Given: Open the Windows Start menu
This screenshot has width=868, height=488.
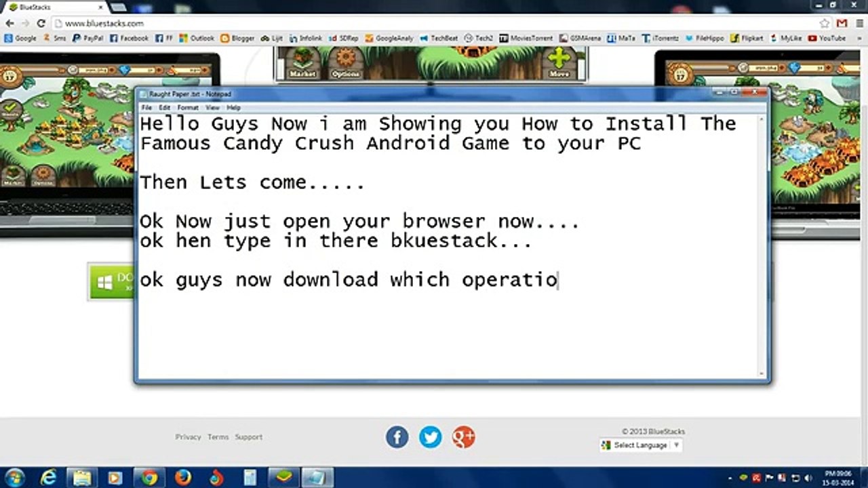Looking at the screenshot, I should coord(14,477).
